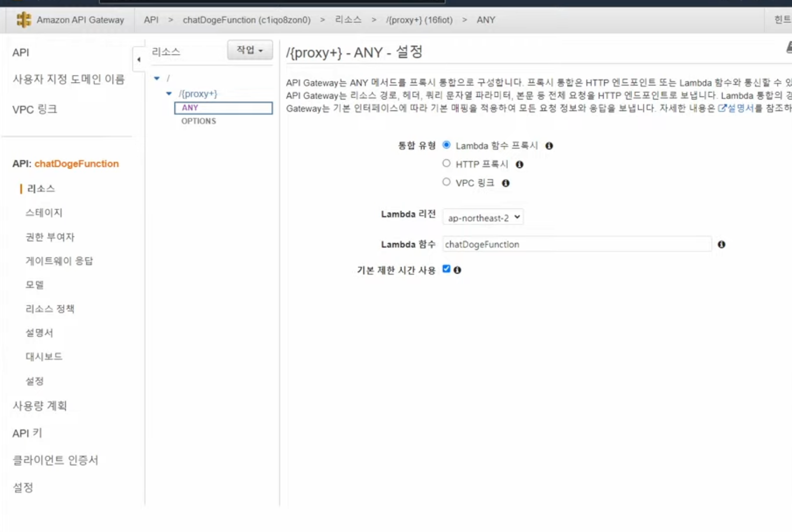Open 사용자 지정 도메인 이름 in sidebar
This screenshot has height=532, width=792.
pos(68,80)
